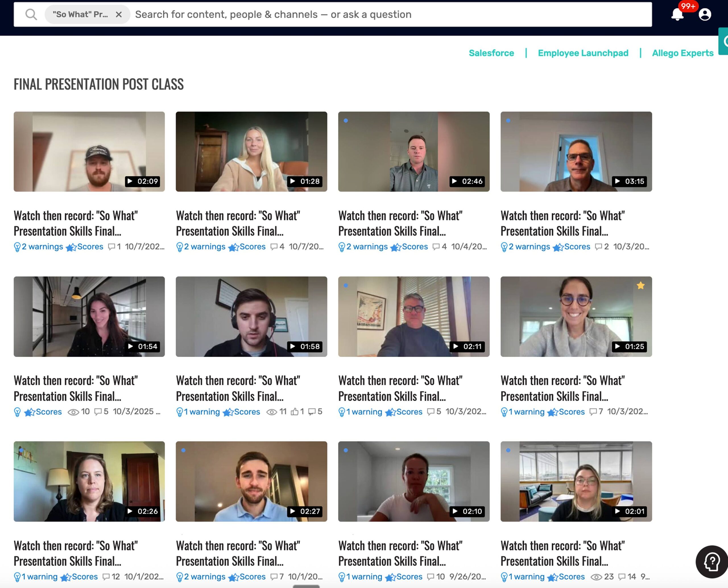Open comments icon under the 02:09 video
728x588 pixels.
click(x=111, y=247)
